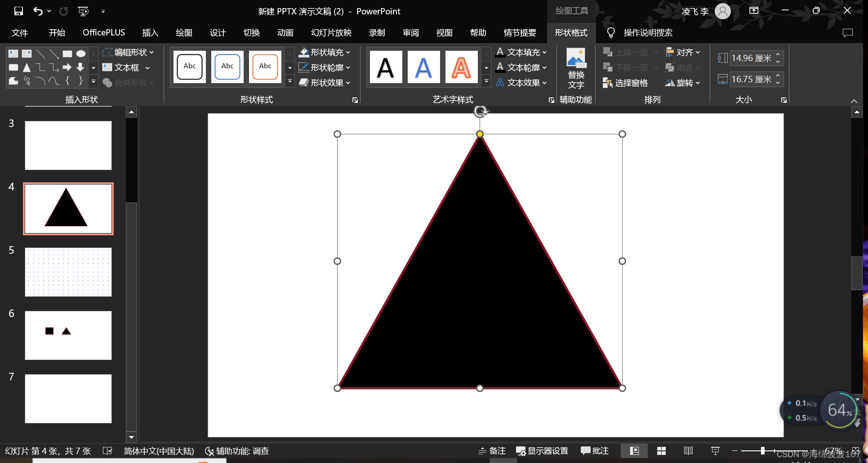Select the isosceles triangle shape in gallery
Image resolution: width=868 pixels, height=463 pixels.
(x=27, y=67)
